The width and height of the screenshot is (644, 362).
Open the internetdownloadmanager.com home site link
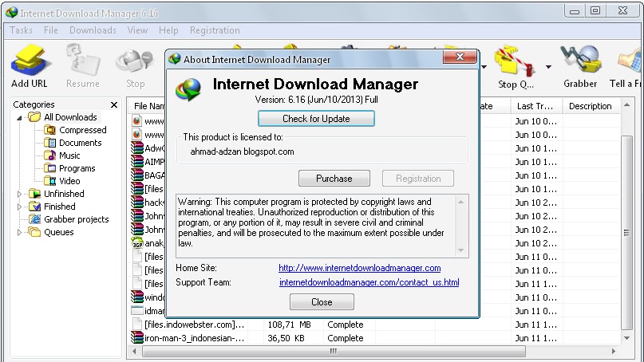point(359,268)
